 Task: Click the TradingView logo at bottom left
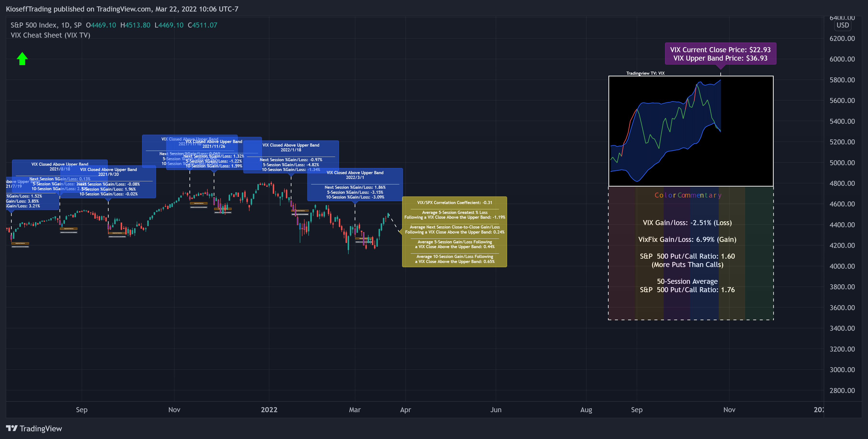click(x=34, y=428)
